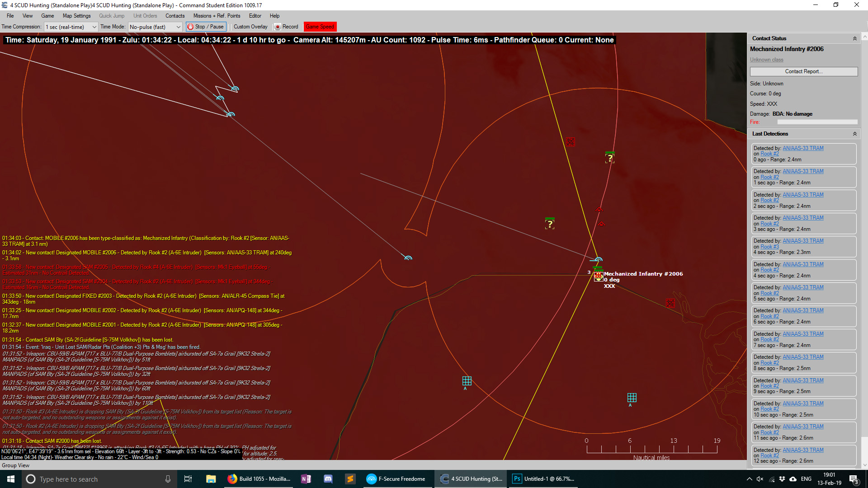
Task: Open Photoshop from the taskbar
Action: point(517,479)
